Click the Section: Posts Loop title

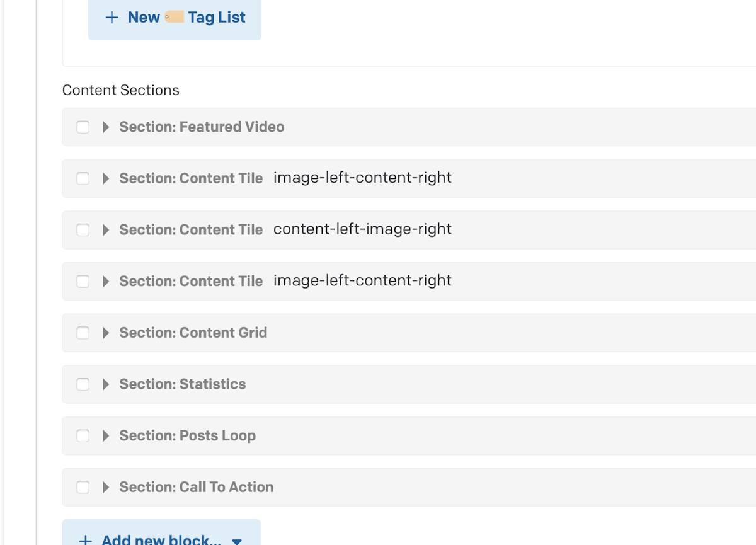[x=188, y=436]
